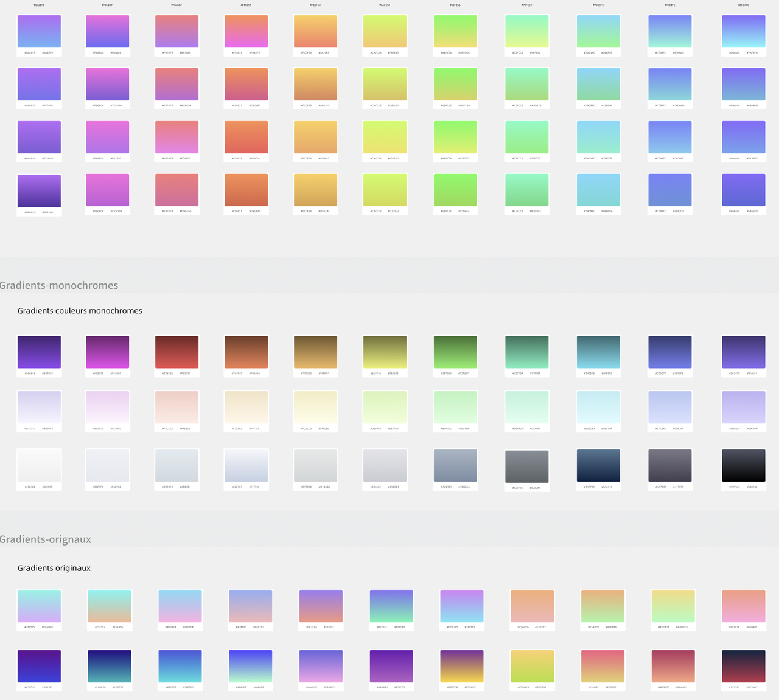Pick the blue-to-pale-mint original gradient swatch

pos(250,666)
